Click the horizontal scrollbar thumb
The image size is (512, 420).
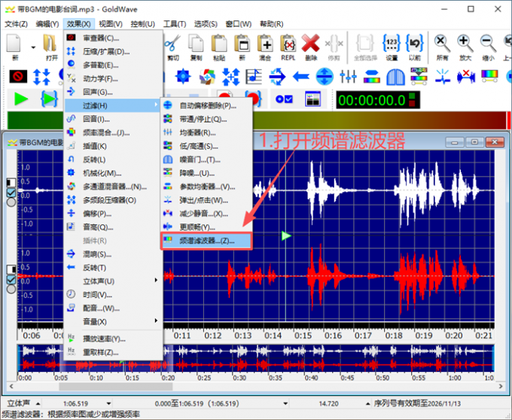click(x=116, y=386)
